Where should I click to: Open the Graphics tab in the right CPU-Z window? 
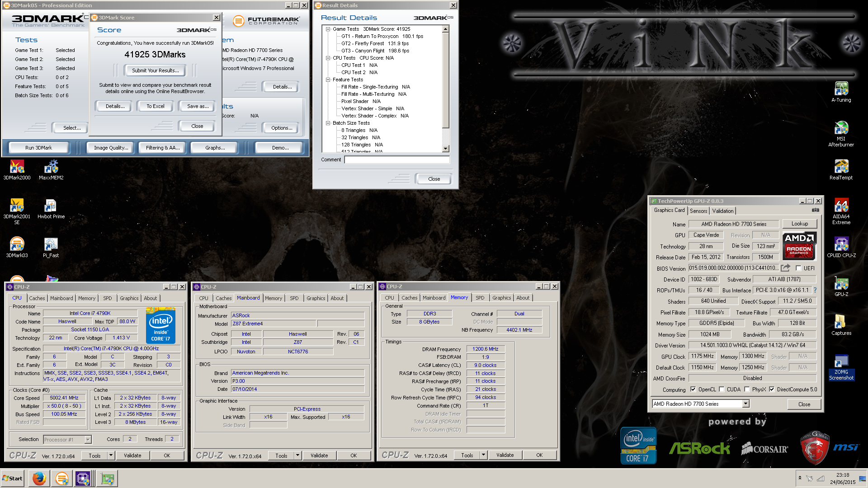[x=501, y=298]
